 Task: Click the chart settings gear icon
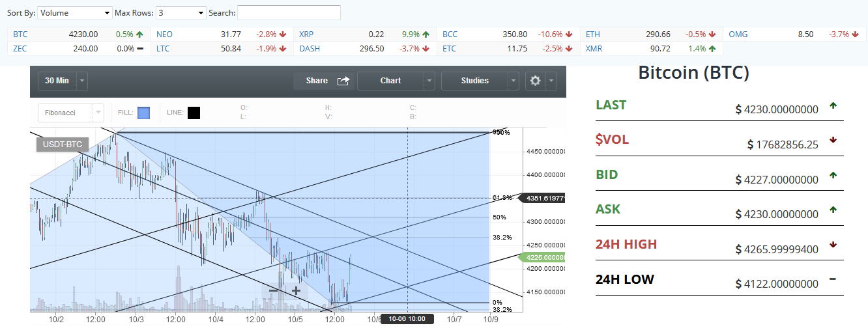pyautogui.click(x=536, y=81)
